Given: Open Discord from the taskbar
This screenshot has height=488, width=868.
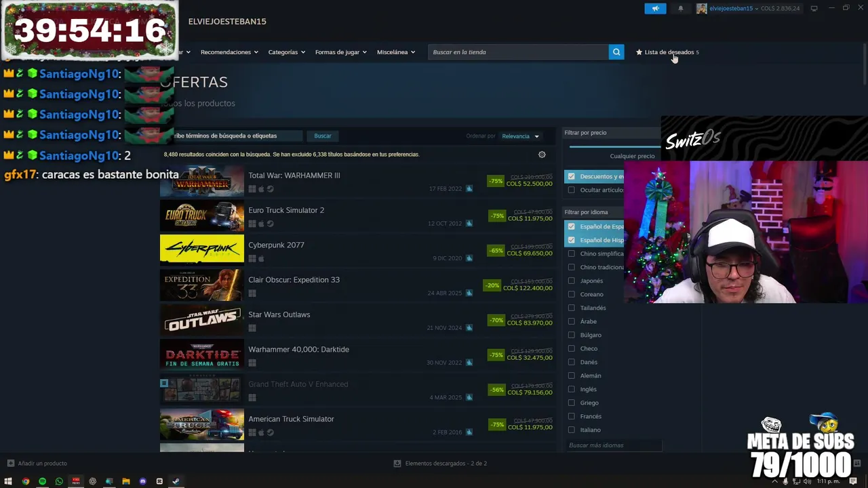Looking at the screenshot, I should [142, 481].
